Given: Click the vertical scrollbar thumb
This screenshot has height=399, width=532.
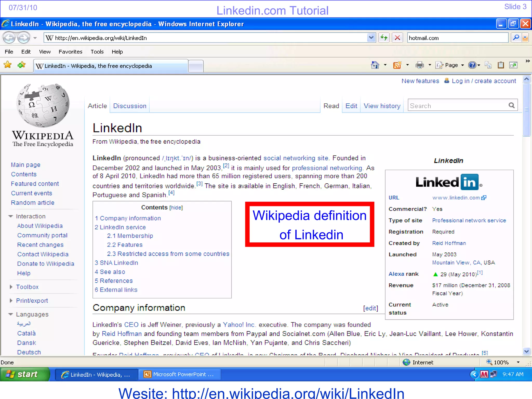Looking at the screenshot, I should [x=527, y=110].
